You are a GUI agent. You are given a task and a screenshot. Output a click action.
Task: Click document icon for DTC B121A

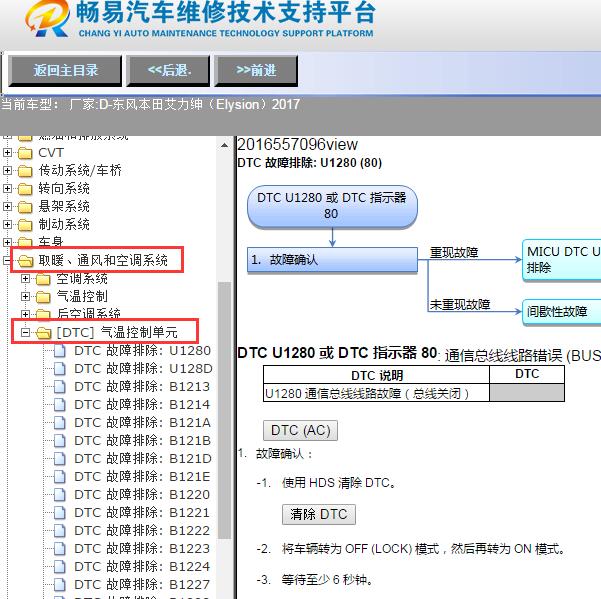pyautogui.click(x=60, y=423)
